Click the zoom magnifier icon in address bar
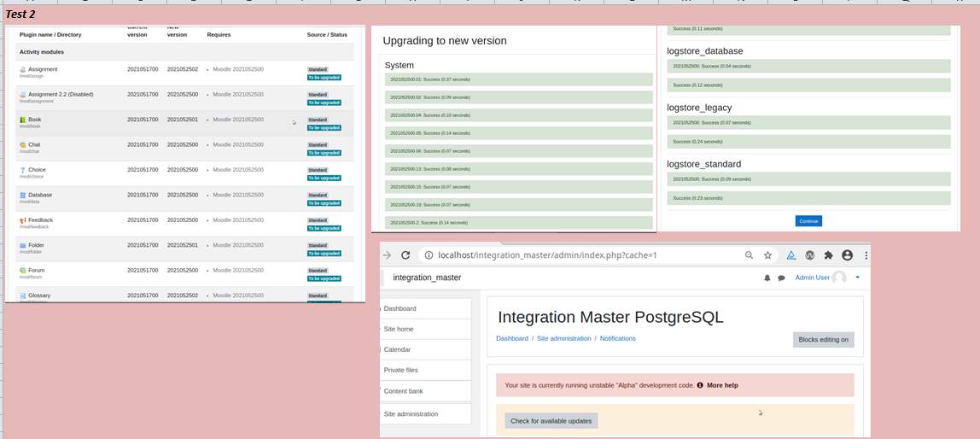This screenshot has height=439, width=980. click(x=749, y=255)
